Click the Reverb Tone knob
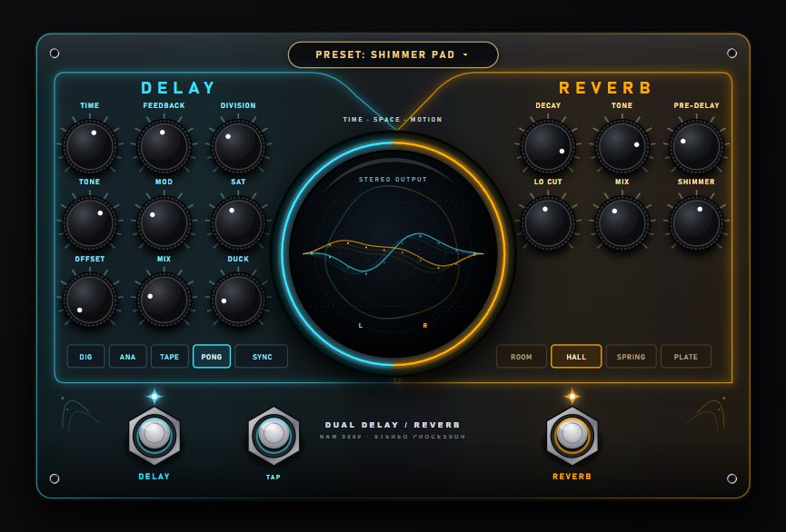The image size is (786, 532). [x=622, y=147]
